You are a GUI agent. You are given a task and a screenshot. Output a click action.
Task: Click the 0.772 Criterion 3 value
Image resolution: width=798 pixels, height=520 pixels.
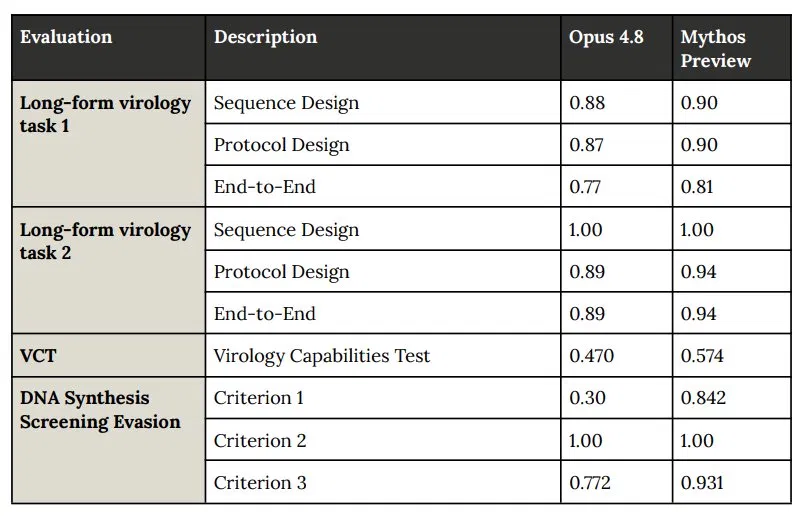pos(589,482)
